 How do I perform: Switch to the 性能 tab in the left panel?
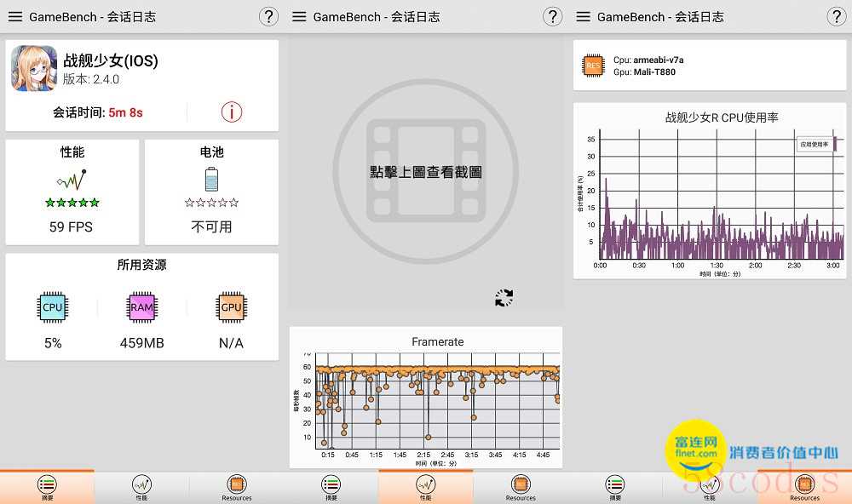click(141, 487)
